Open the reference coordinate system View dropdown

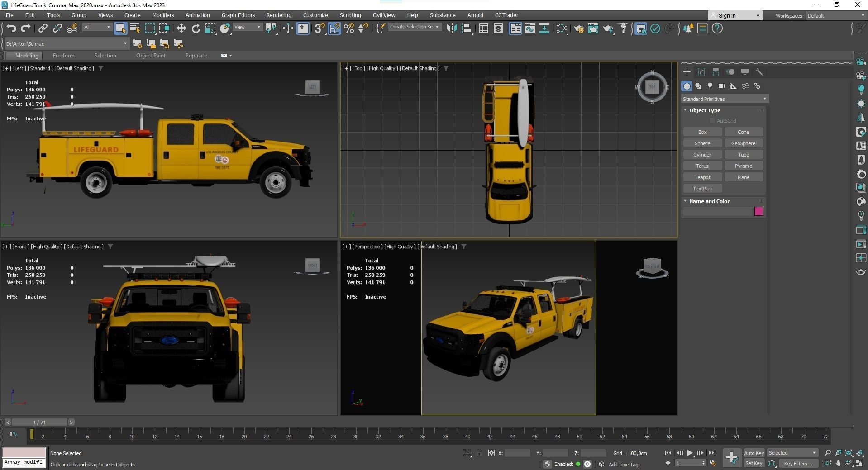[x=247, y=27]
